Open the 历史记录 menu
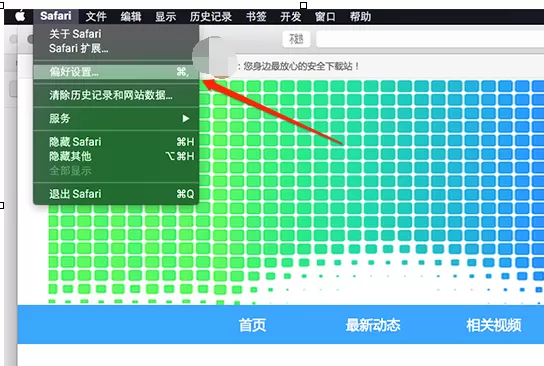The height and width of the screenshot is (366, 544). (211, 16)
